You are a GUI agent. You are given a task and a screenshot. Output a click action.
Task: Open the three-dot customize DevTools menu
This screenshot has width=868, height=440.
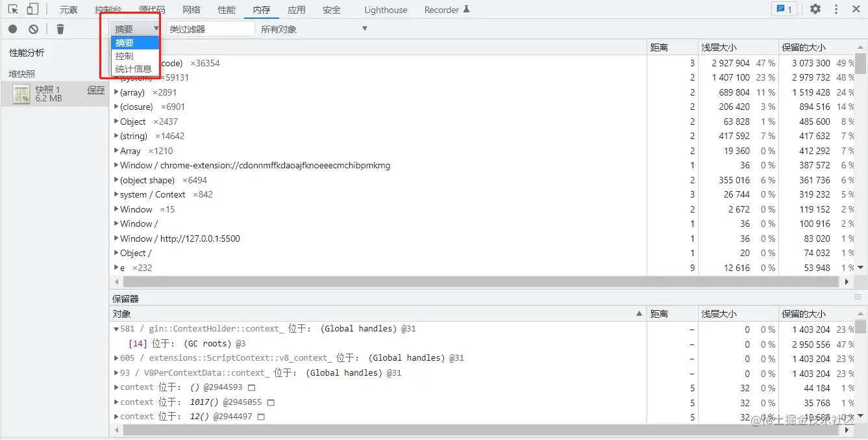[x=836, y=9]
